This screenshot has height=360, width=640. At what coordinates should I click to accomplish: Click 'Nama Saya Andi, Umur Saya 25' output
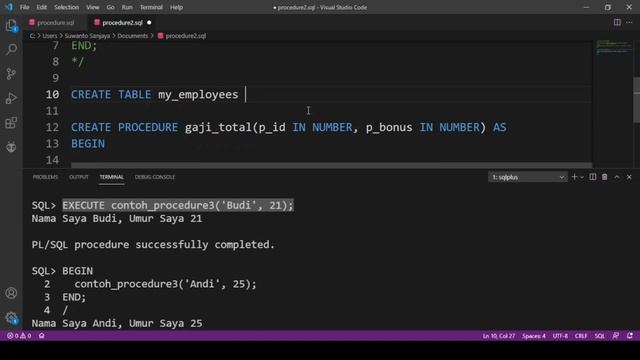(117, 323)
